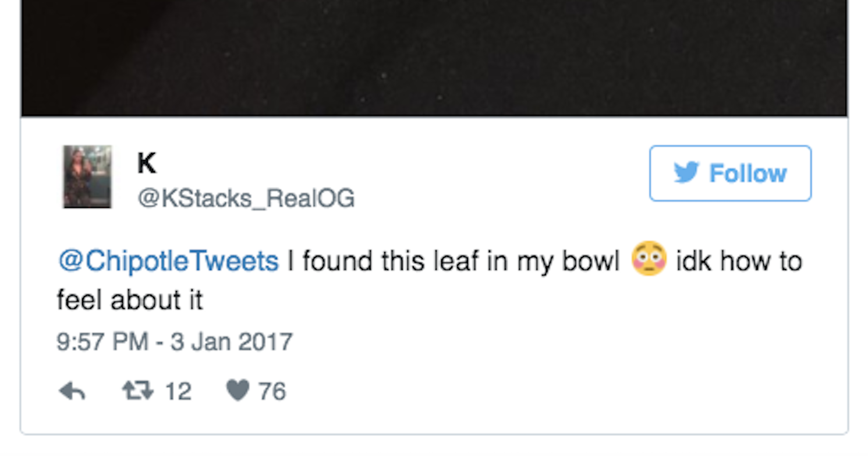
Task: Click the display name K
Action: point(147,163)
